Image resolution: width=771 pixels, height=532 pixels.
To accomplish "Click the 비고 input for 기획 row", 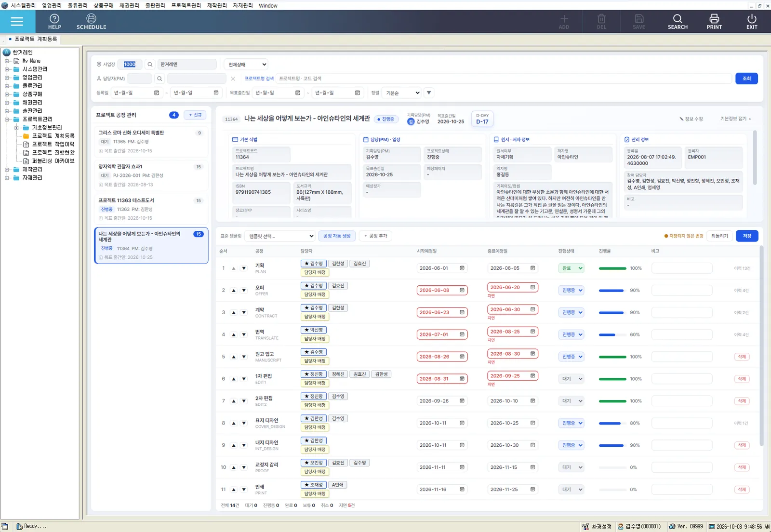I will [682, 268].
